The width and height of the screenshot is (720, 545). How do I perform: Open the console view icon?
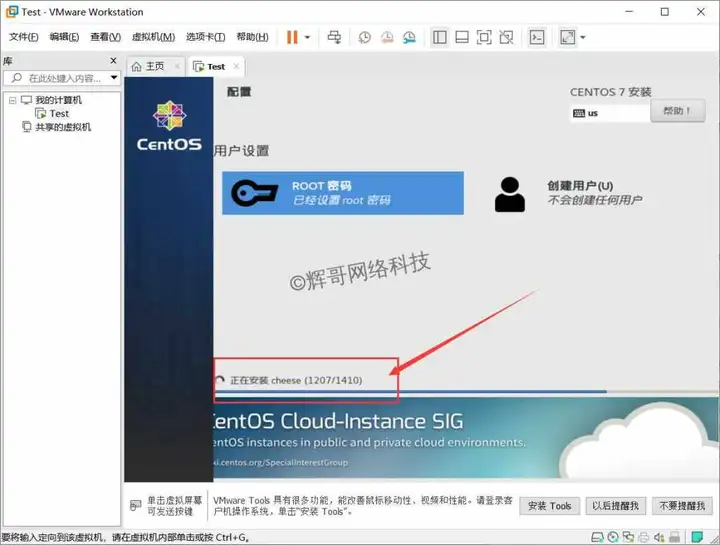coord(537,37)
